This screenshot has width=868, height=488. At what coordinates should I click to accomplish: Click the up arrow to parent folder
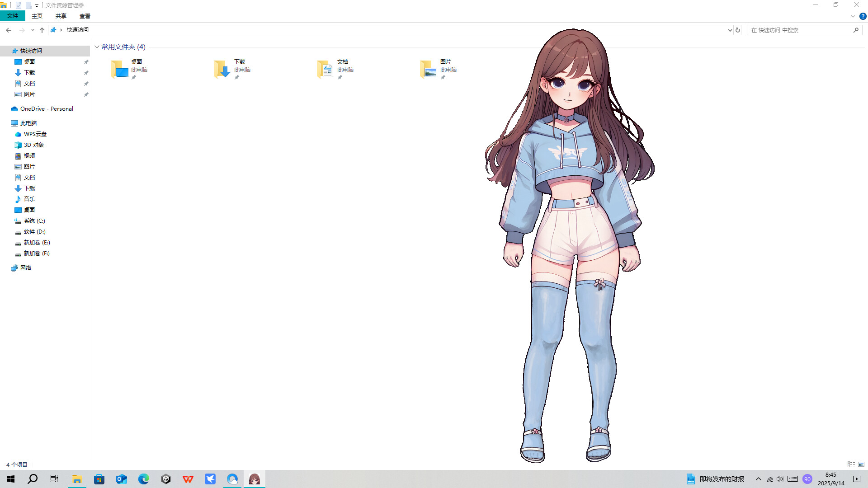coord(42,30)
